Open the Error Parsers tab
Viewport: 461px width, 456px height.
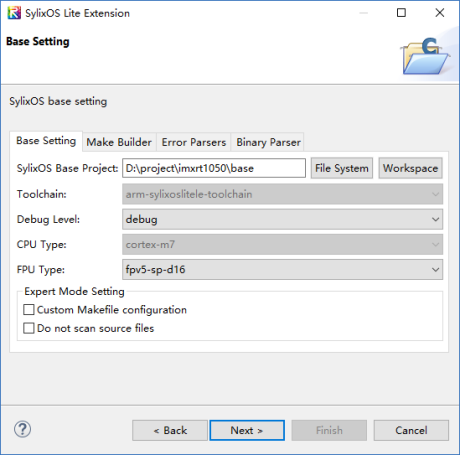click(194, 142)
